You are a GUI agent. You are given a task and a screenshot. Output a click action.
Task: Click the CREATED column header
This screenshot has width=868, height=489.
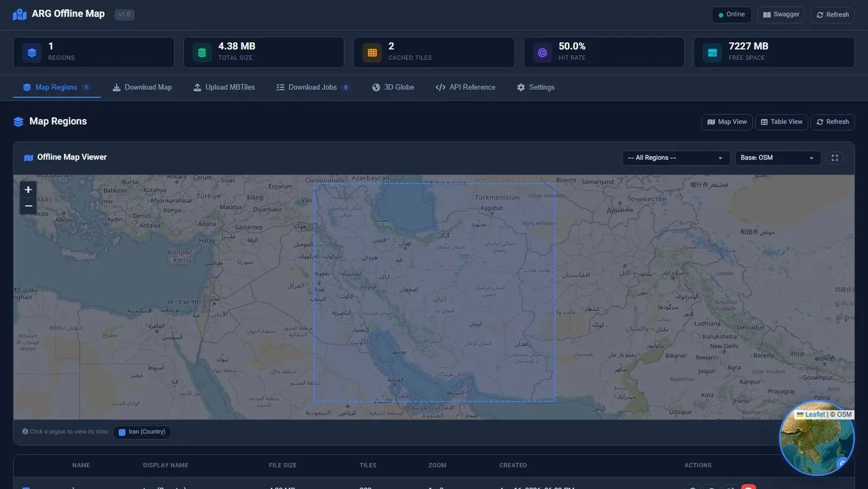click(513, 465)
